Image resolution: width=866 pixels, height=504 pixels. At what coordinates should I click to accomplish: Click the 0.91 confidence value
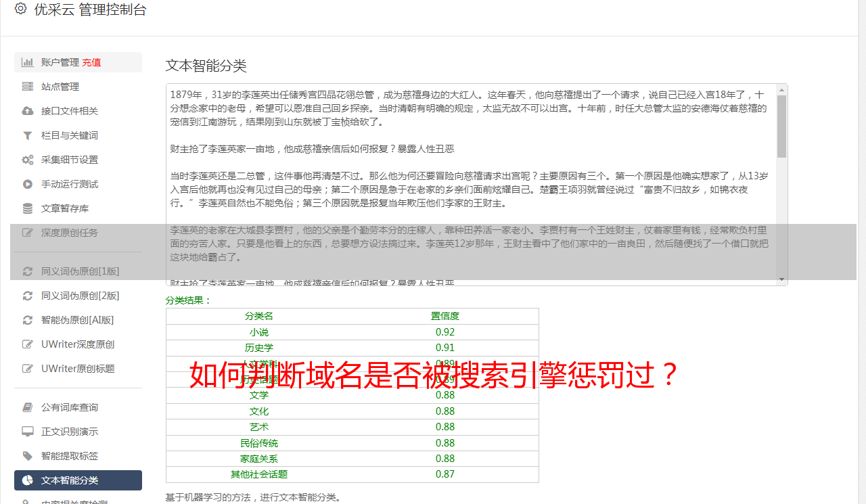[x=445, y=348]
